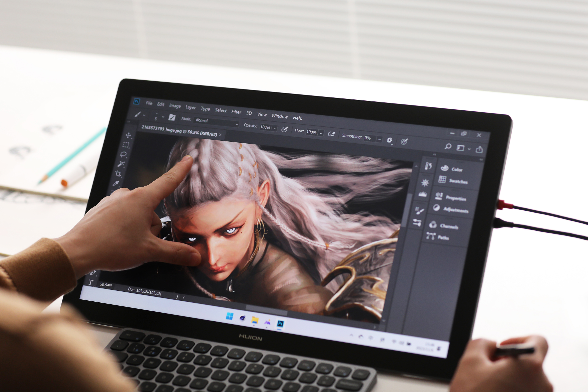Toggle pressure for opacity icon

click(285, 129)
